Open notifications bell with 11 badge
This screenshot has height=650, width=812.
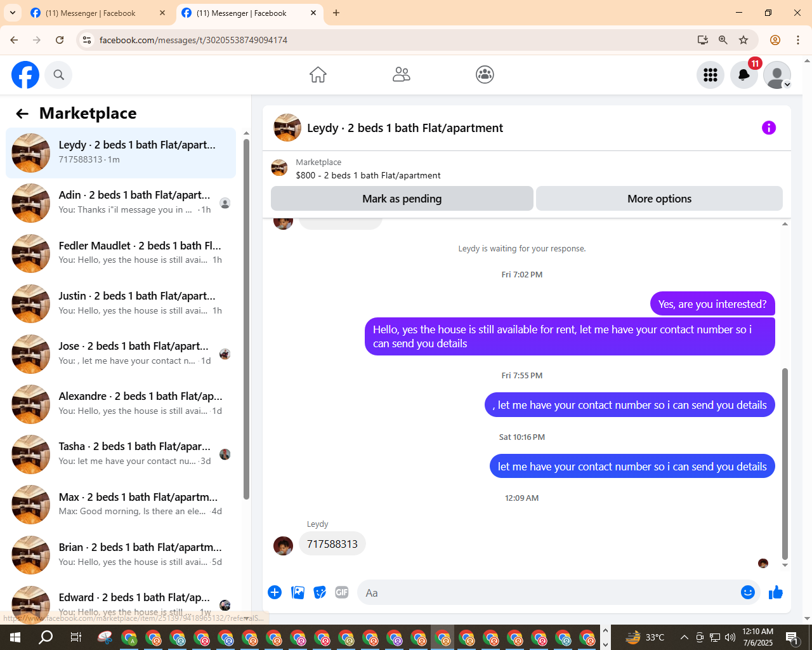744,75
